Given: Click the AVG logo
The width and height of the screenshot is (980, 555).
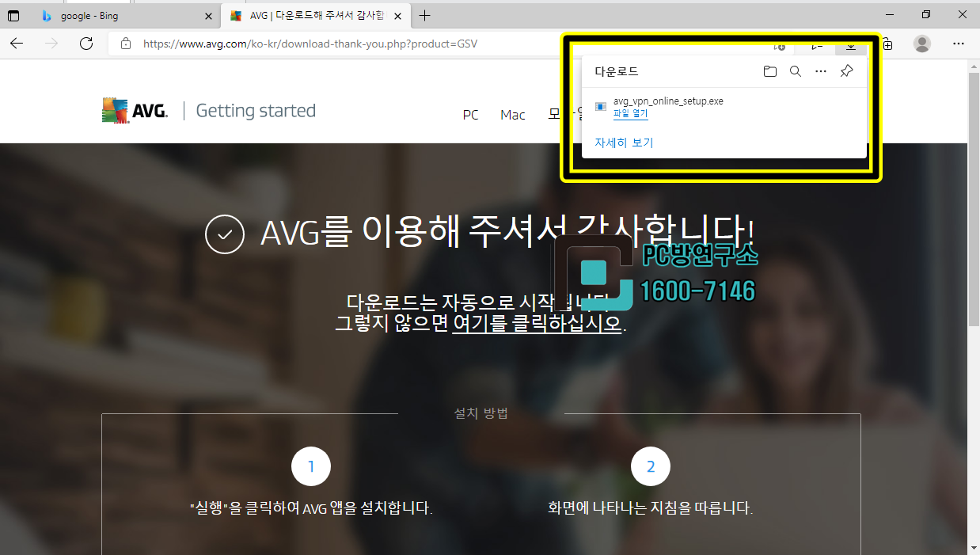Looking at the screenshot, I should click(x=135, y=111).
